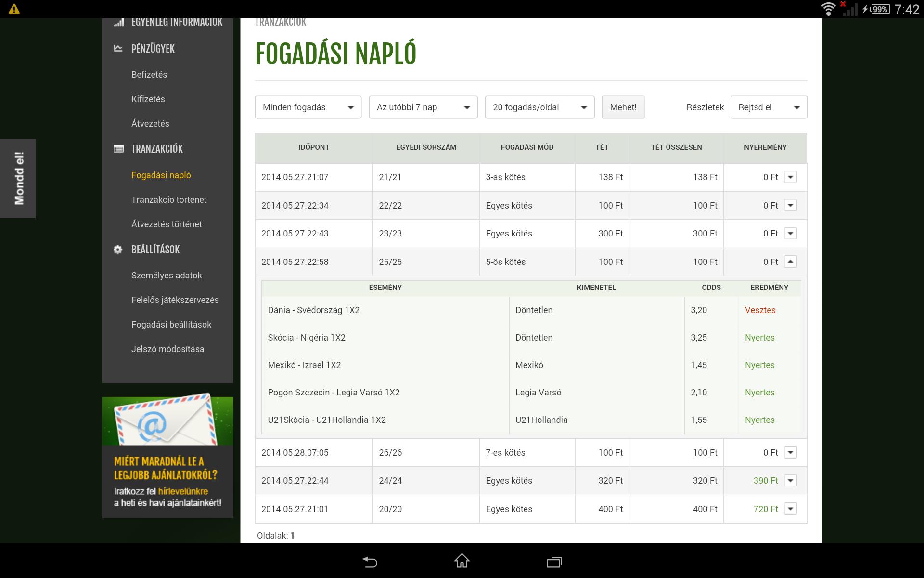924x578 pixels.
Task: Tap the Android back navigation icon
Action: click(x=370, y=562)
